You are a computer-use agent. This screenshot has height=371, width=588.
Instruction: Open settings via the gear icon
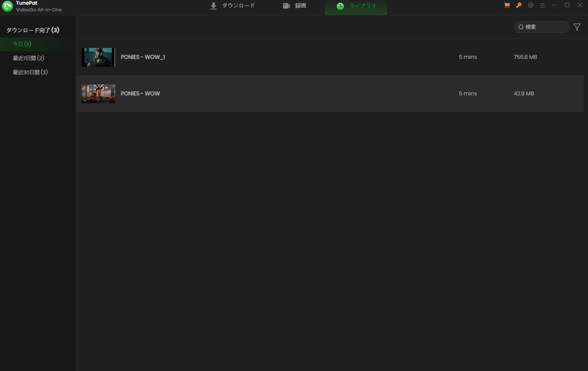[x=531, y=5]
